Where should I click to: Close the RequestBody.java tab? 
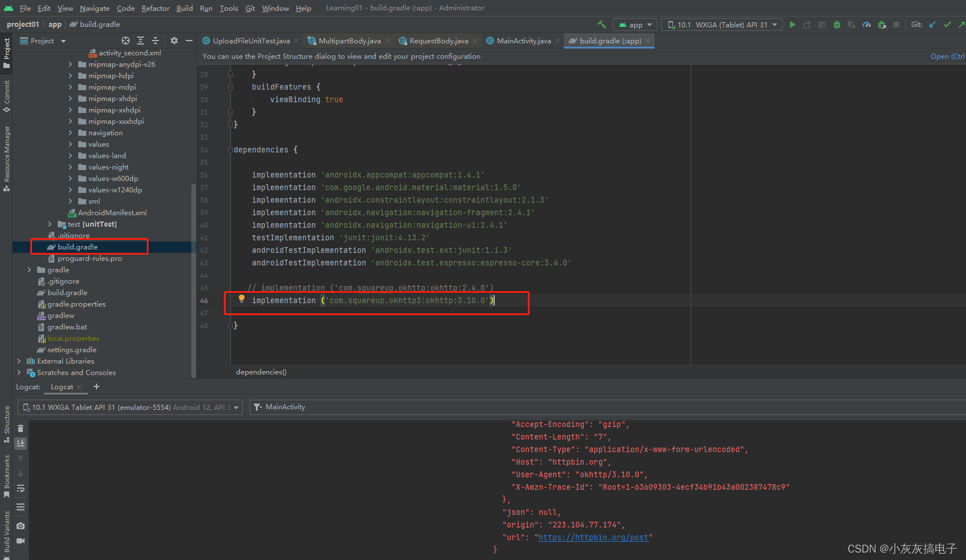point(475,41)
